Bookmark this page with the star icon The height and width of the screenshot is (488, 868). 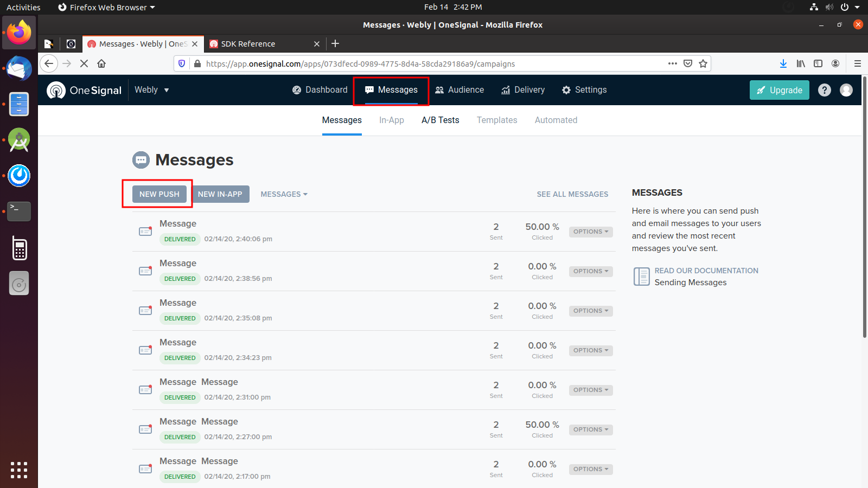click(703, 63)
